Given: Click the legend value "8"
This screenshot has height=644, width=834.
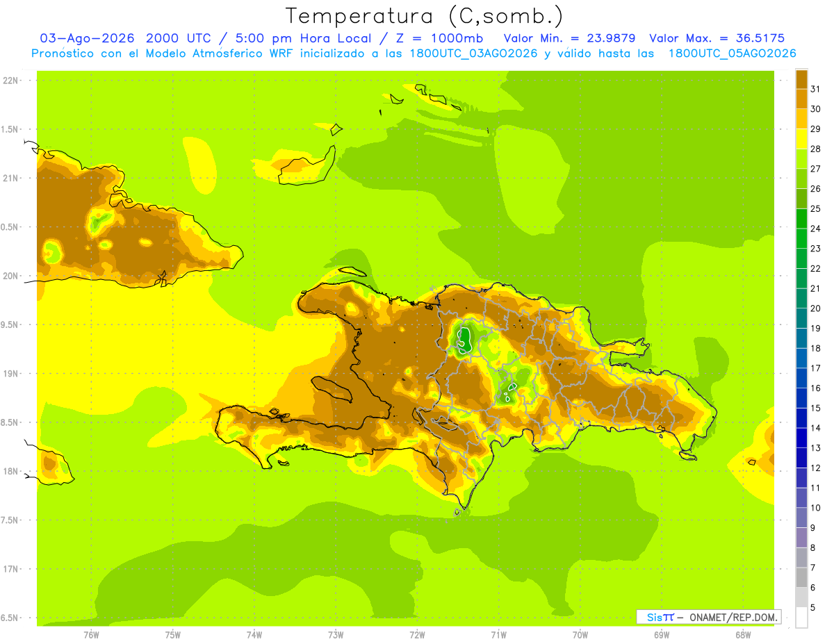Looking at the screenshot, I should click(813, 547).
